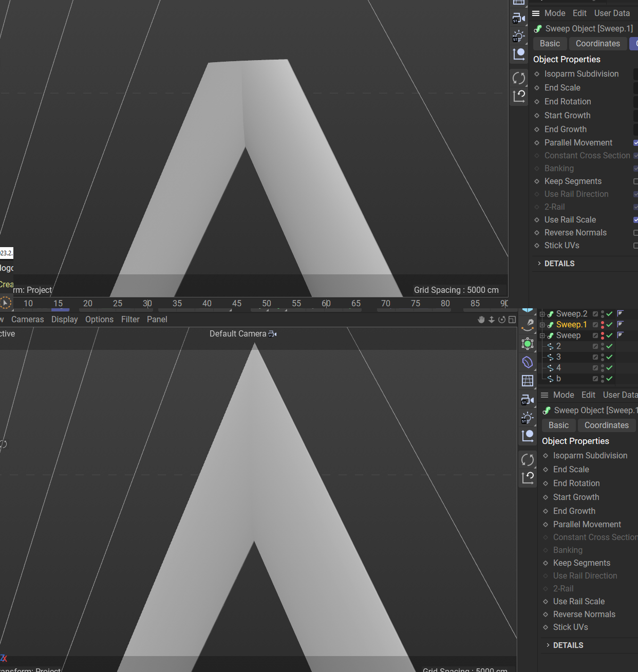Disable spline 3 via its green checkmark
The height and width of the screenshot is (672, 638).
coord(609,357)
